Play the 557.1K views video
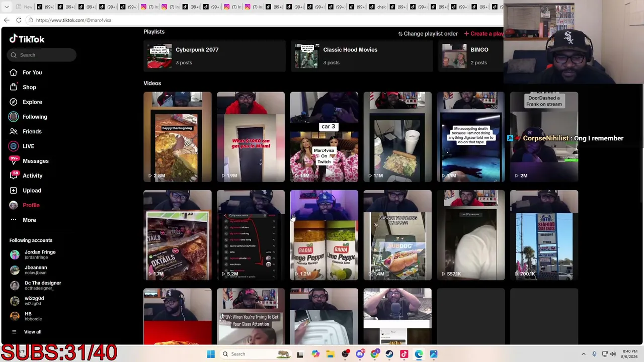The height and width of the screenshot is (362, 644). (x=471, y=235)
